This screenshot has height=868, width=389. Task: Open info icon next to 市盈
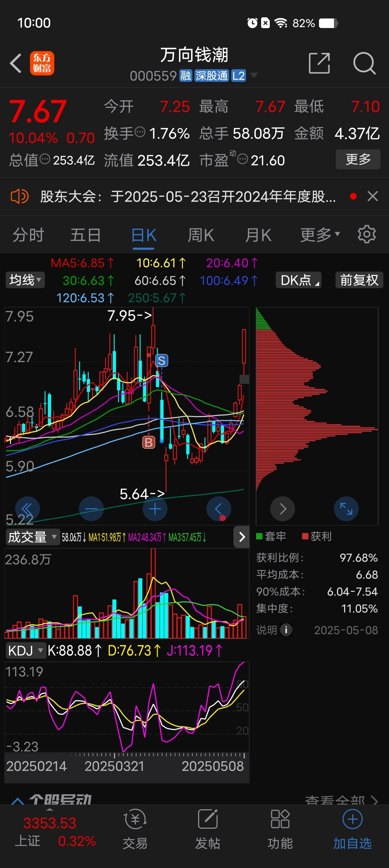[243, 159]
